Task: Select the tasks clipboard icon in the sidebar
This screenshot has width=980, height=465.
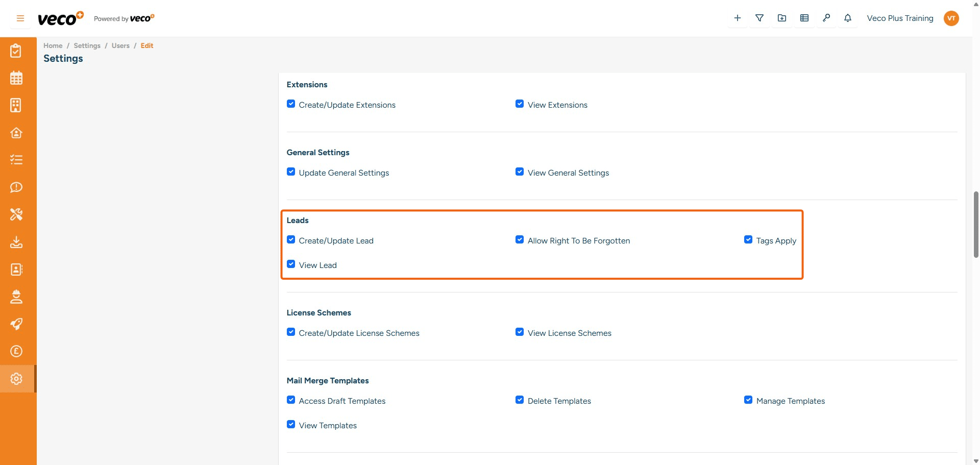Action: pos(16,51)
